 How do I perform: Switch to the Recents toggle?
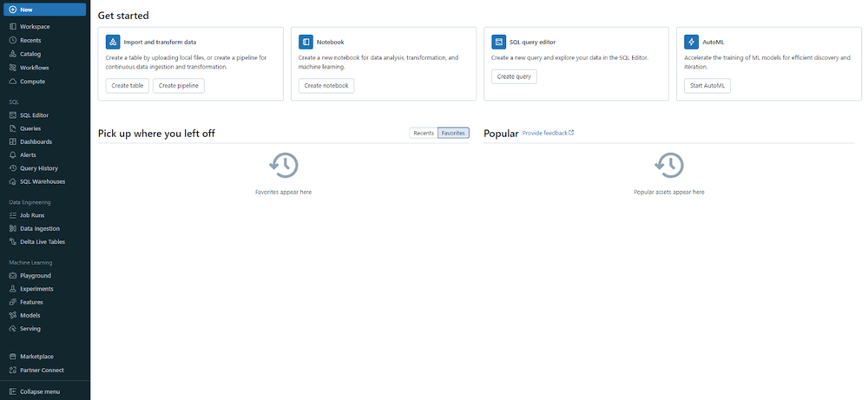[x=424, y=133]
